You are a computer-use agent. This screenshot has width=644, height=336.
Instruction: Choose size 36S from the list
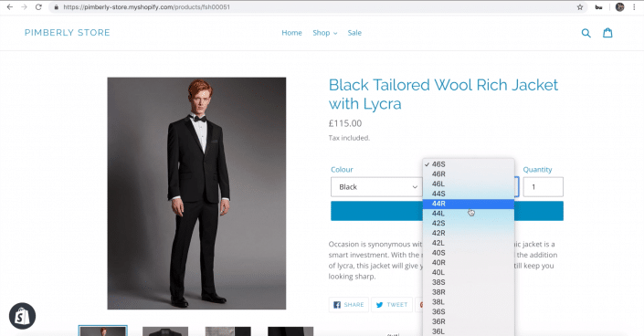point(469,311)
